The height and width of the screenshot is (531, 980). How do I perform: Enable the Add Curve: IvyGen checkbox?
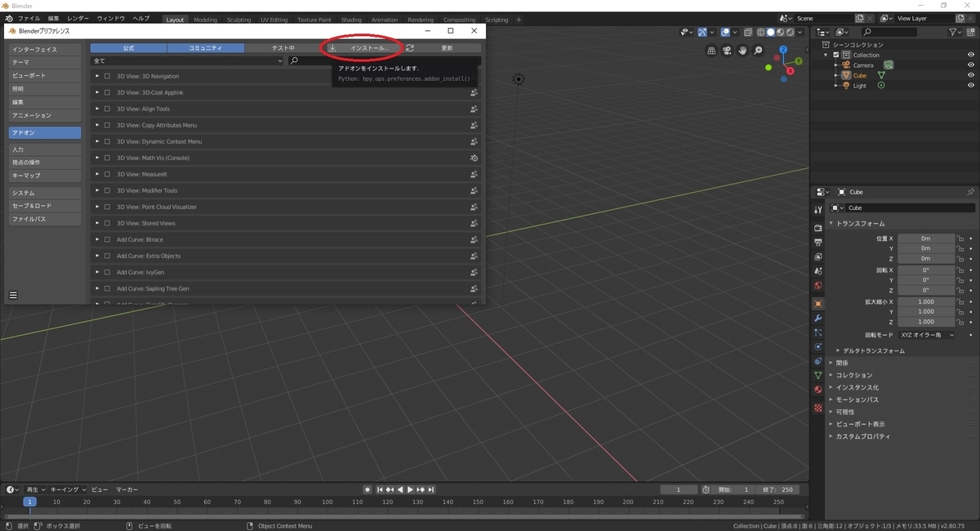pos(107,272)
